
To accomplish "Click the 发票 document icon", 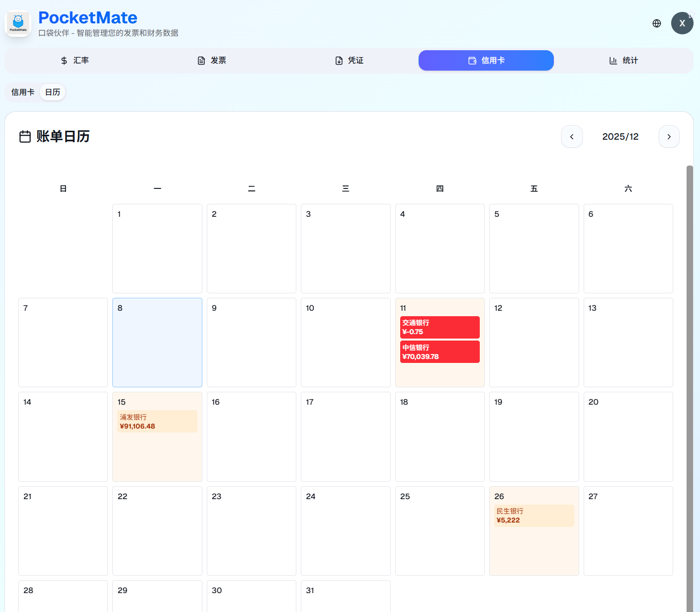I will coord(201,60).
